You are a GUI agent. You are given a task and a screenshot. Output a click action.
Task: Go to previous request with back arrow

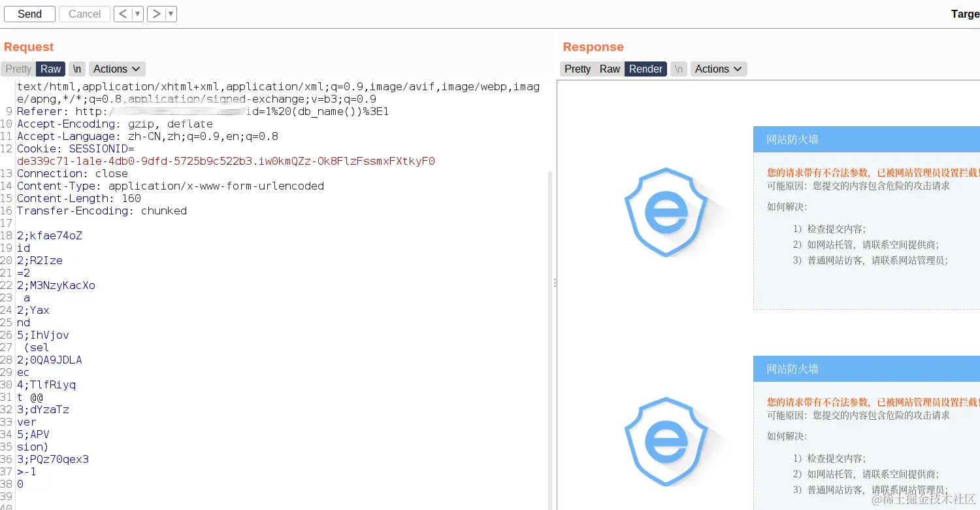click(x=123, y=14)
